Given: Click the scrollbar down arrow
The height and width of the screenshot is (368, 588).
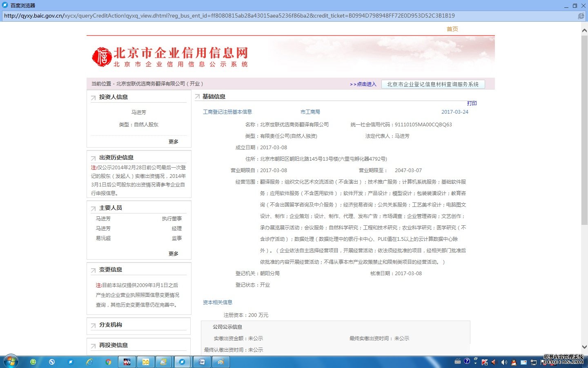Looking at the screenshot, I should [584, 347].
